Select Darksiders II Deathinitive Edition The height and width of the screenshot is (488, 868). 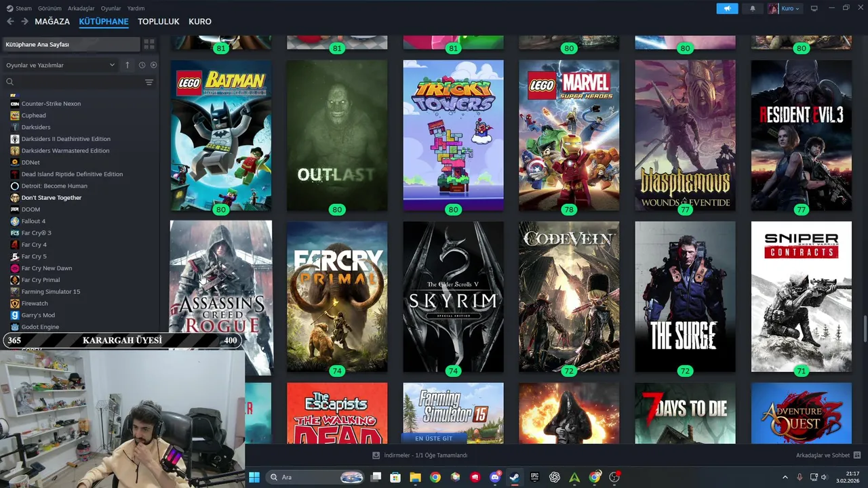click(66, 139)
